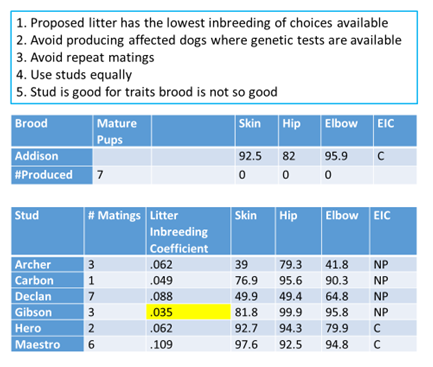Screen dimensions: 433x367
Task: Click the Brood table header cell
Action: [x=52, y=131]
